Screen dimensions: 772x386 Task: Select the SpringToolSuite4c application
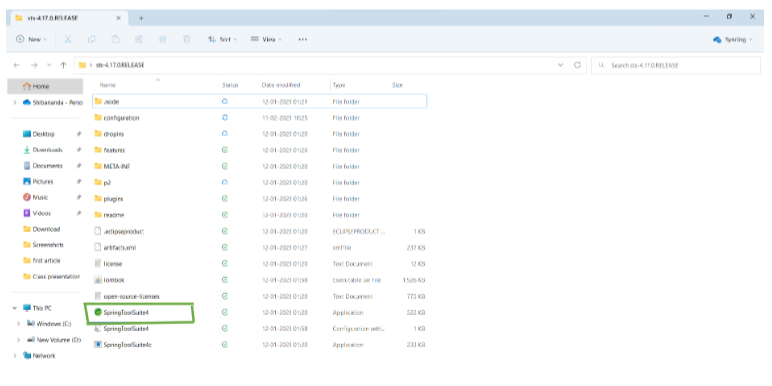pyautogui.click(x=259, y=345)
